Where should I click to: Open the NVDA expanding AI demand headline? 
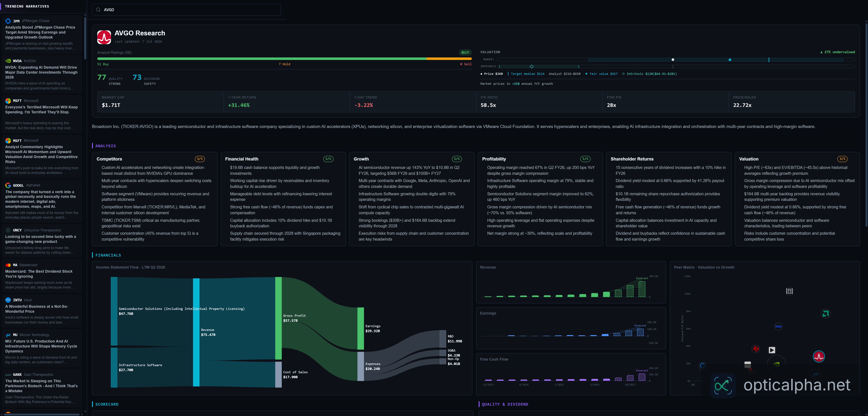click(41, 72)
